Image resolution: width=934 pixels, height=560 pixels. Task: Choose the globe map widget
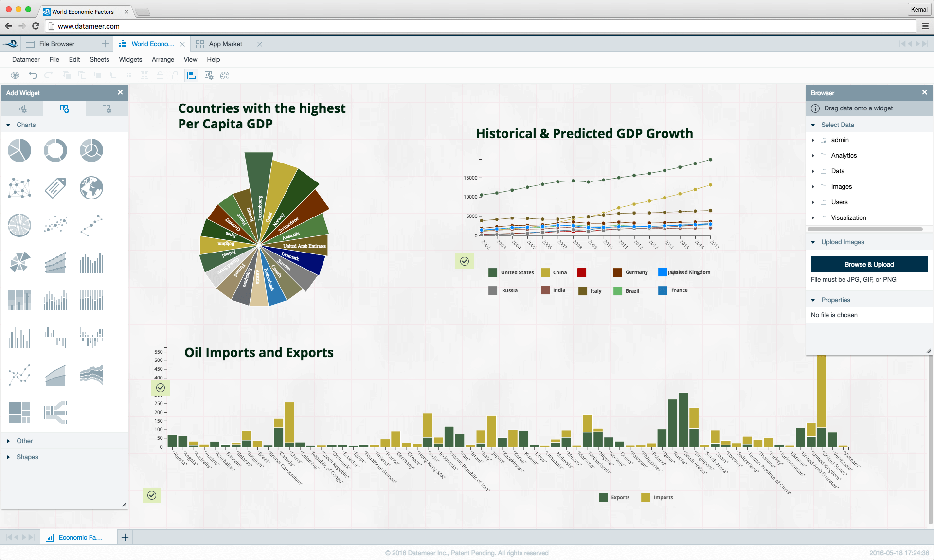[91, 188]
